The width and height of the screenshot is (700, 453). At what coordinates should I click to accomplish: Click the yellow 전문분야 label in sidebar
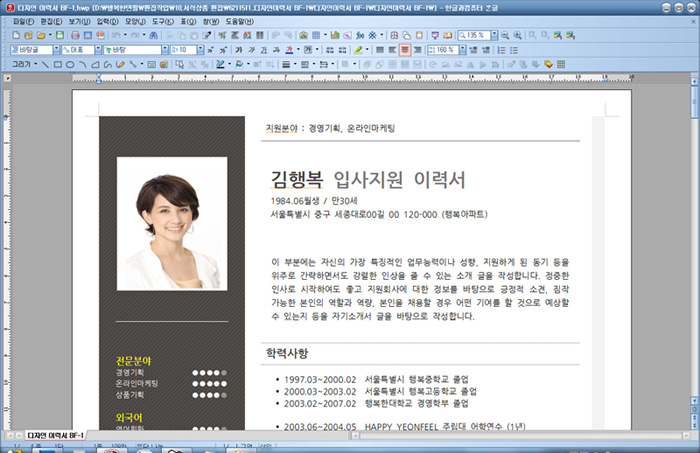(133, 361)
